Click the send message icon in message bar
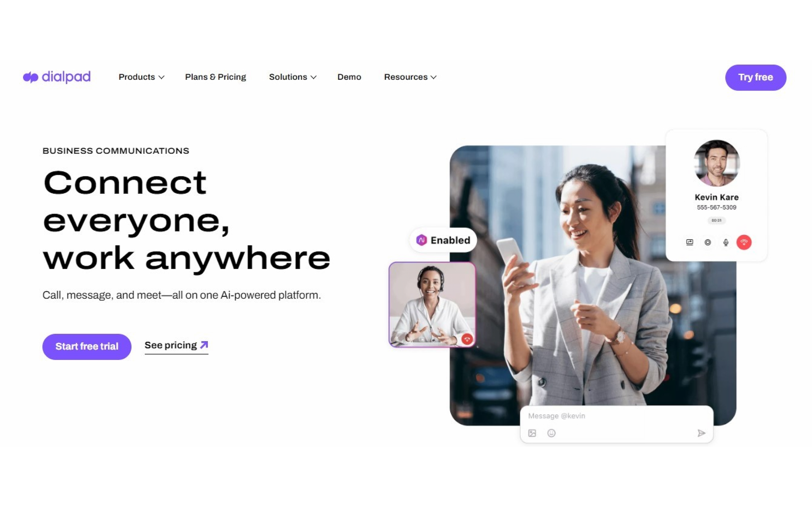Screen dimensions: 812x507 tap(701, 433)
